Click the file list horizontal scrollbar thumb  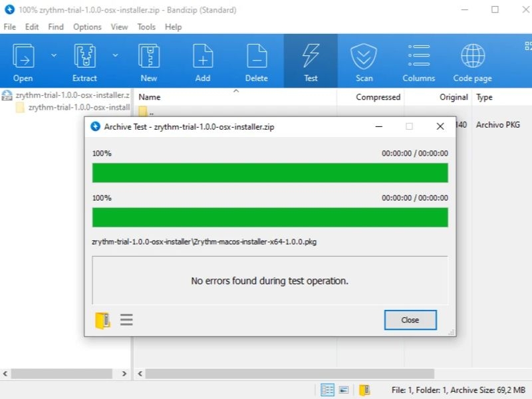[290, 374]
